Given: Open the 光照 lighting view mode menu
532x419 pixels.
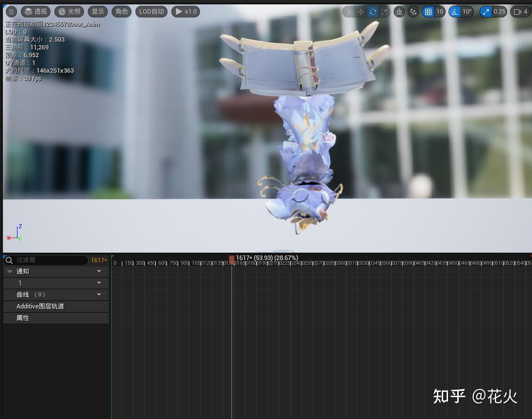Looking at the screenshot, I should [x=69, y=12].
